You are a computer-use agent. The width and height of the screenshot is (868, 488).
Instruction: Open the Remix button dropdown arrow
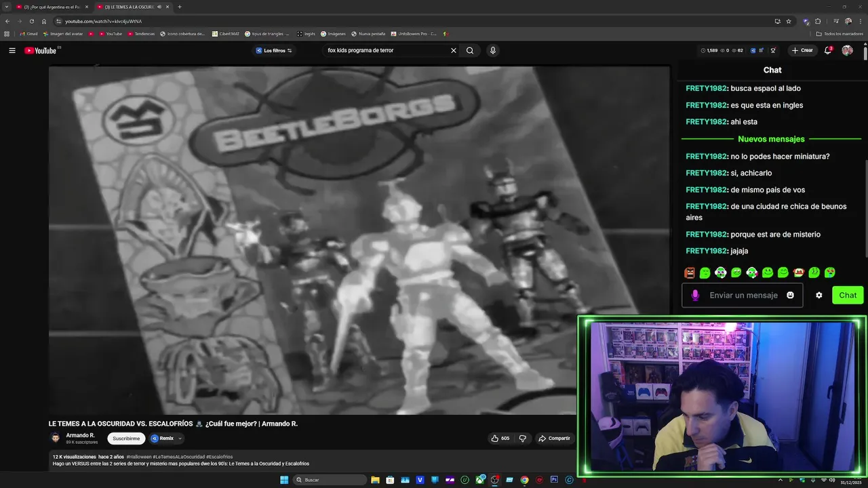click(180, 439)
